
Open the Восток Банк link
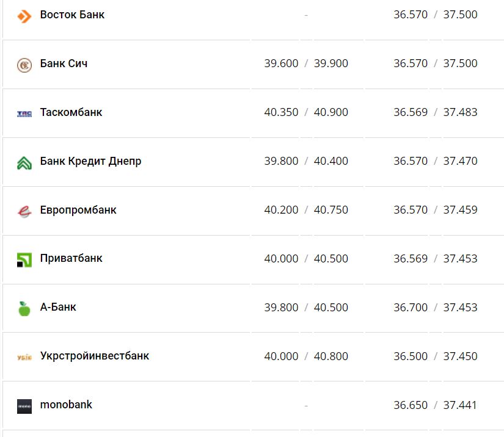coord(72,15)
